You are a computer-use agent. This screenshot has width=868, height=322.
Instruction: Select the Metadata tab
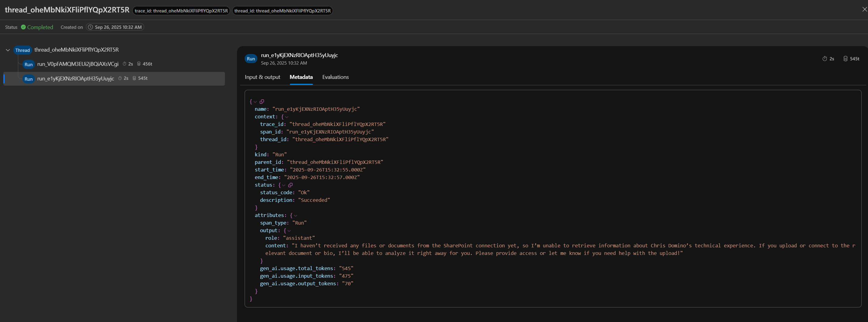[x=301, y=77]
